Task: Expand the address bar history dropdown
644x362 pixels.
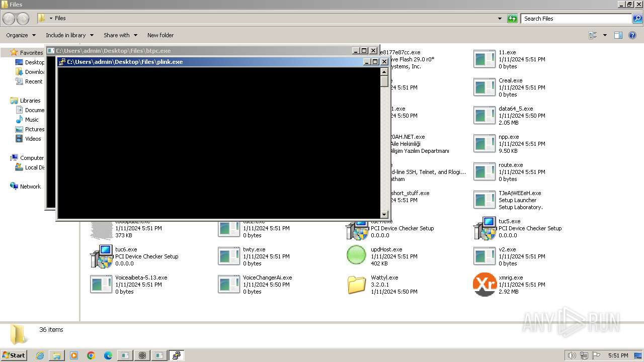Action: [500, 19]
